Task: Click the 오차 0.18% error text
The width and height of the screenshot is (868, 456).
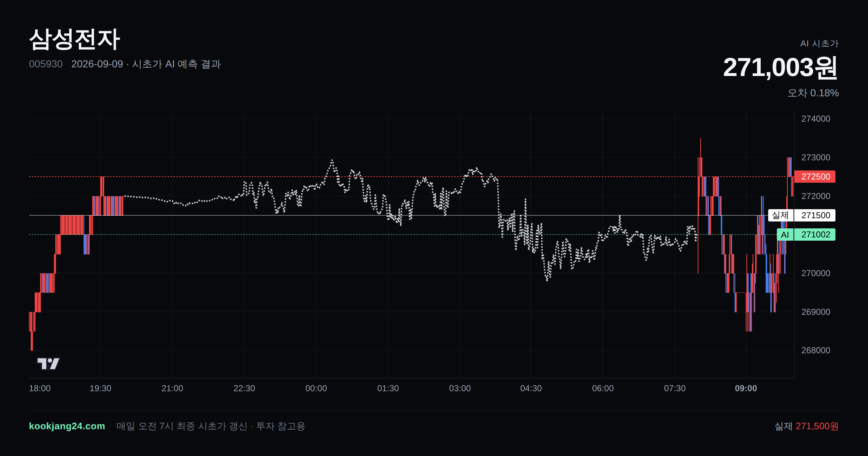Action: click(813, 93)
